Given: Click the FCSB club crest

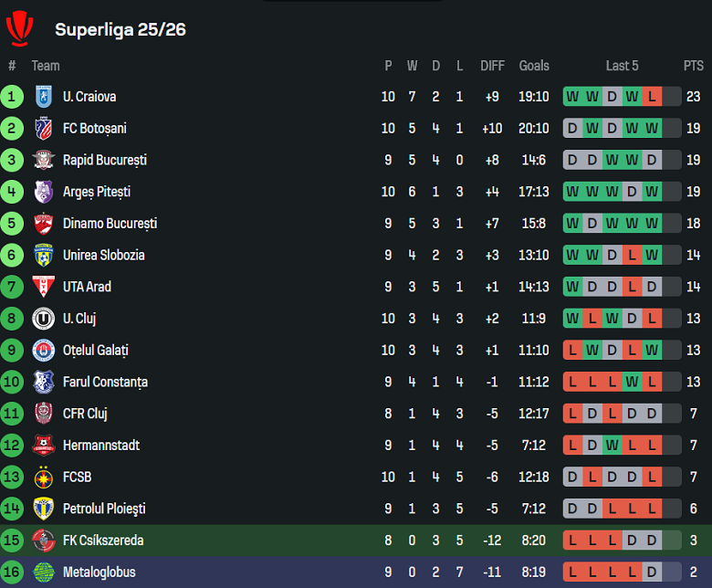Looking at the screenshot, I should (43, 477).
